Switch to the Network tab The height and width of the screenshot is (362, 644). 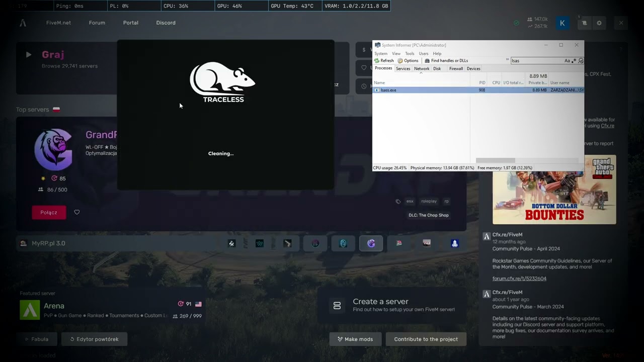(x=422, y=68)
